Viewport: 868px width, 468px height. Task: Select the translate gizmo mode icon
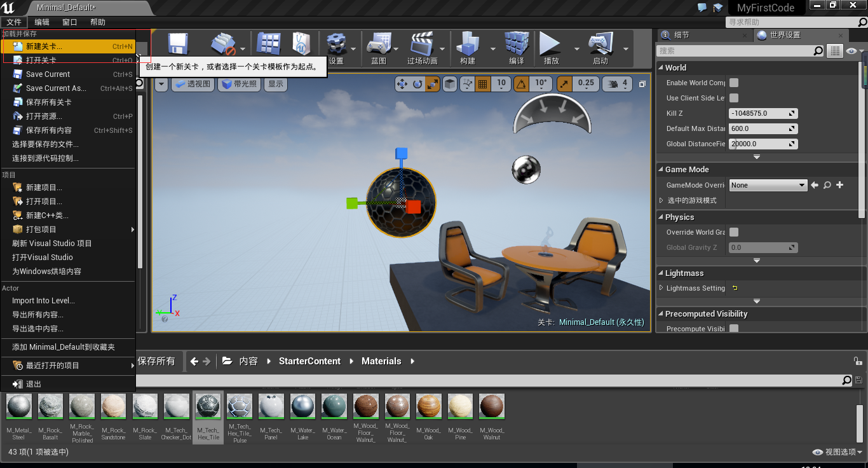tap(402, 83)
